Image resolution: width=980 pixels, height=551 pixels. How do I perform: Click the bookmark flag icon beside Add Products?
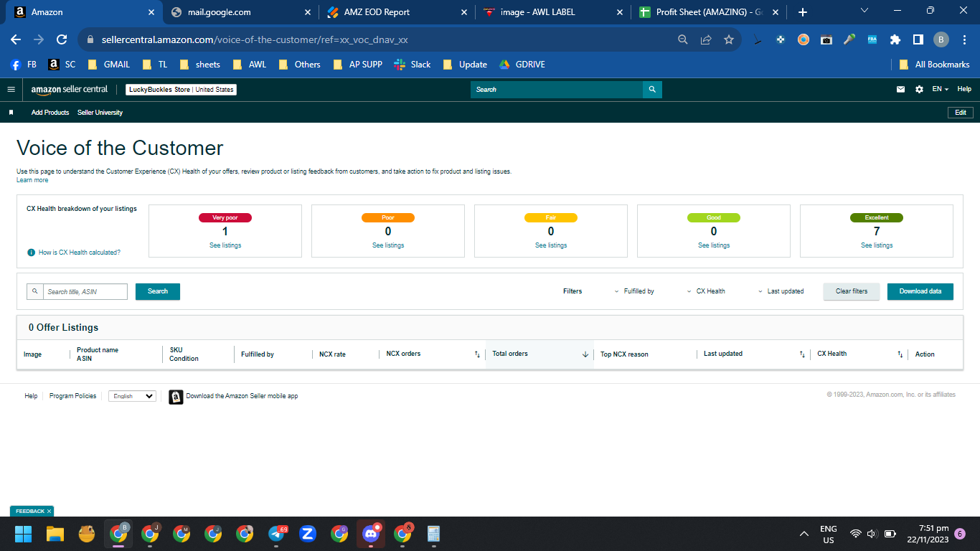tap(11, 113)
